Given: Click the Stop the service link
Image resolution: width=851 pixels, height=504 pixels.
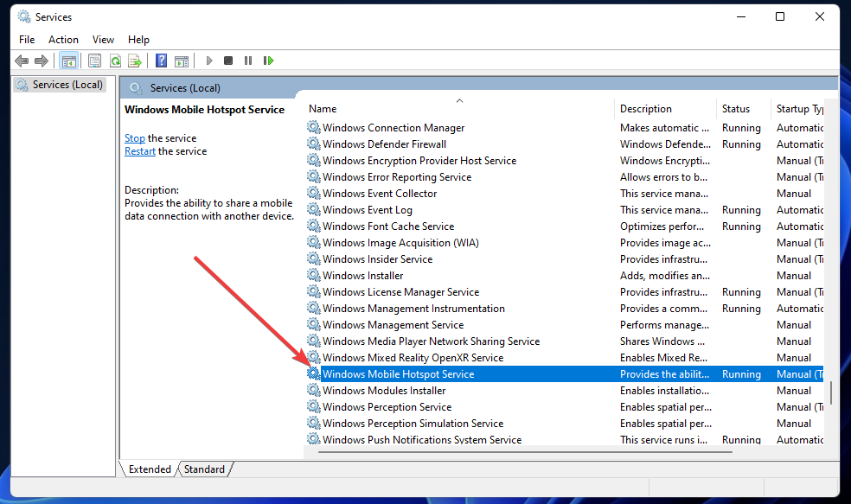Looking at the screenshot, I should point(134,138).
